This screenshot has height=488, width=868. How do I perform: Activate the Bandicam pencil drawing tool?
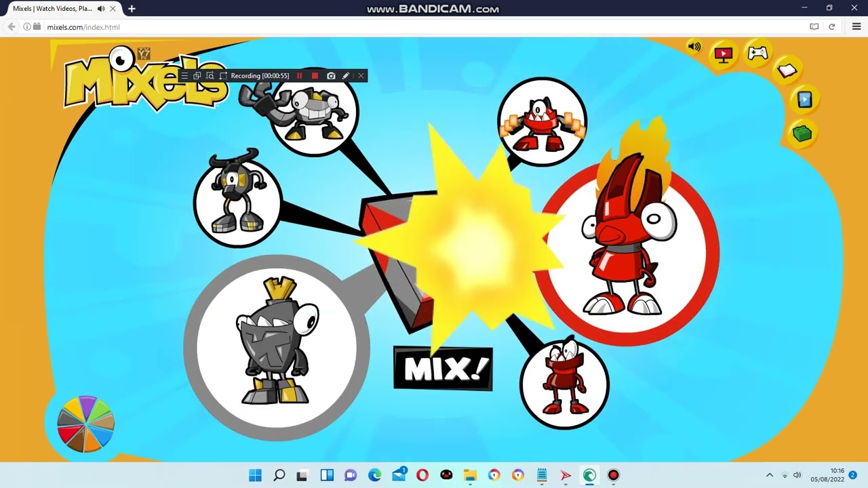346,76
